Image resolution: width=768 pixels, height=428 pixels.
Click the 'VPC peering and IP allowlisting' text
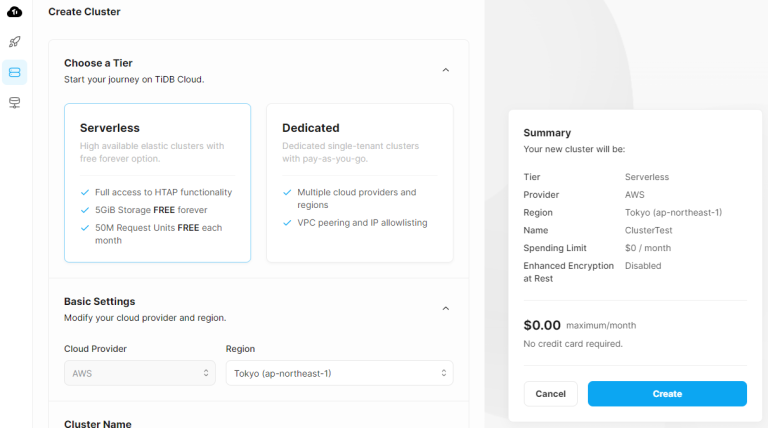pyautogui.click(x=362, y=223)
